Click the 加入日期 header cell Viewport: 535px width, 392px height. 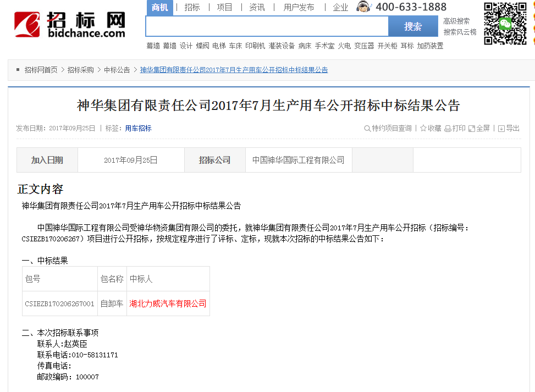[47, 160]
